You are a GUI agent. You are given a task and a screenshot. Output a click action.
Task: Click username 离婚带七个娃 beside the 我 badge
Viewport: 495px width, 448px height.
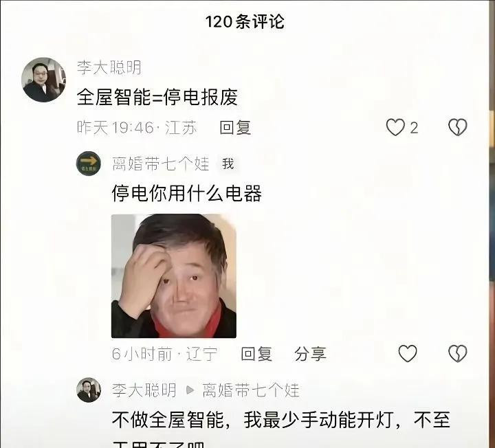161,164
